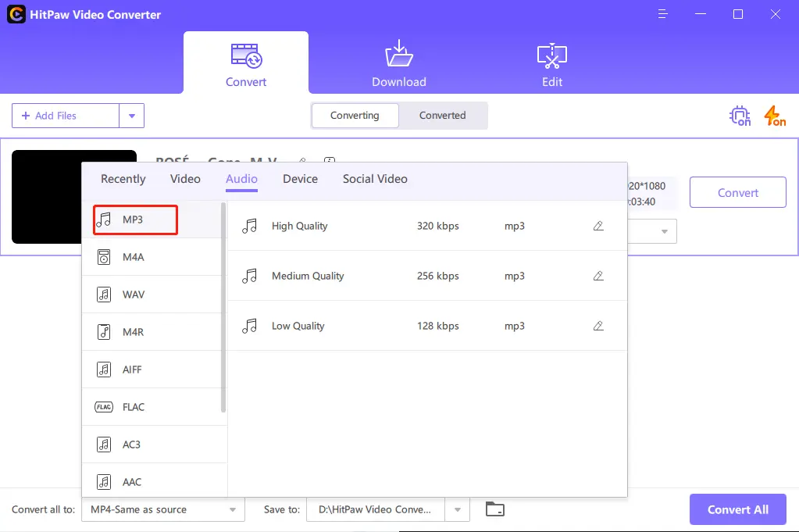Viewport: 799px width, 532px height.
Task: Click the 320 kbps bitrate value
Action: [x=437, y=226]
